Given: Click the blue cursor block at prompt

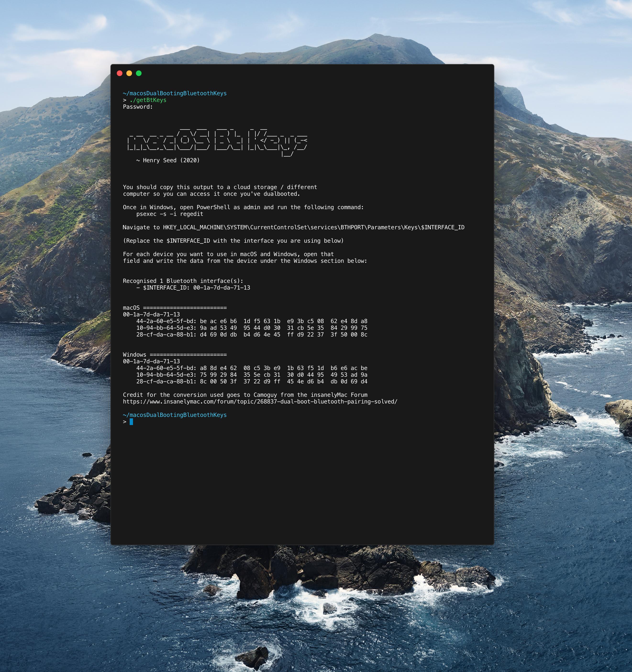Looking at the screenshot, I should [x=131, y=421].
